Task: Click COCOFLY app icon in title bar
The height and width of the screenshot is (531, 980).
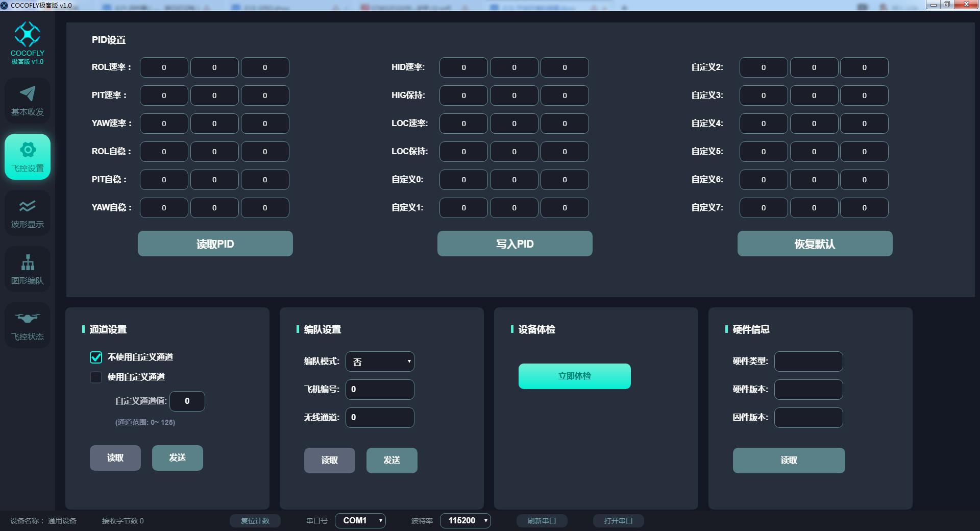Action: [x=5, y=5]
